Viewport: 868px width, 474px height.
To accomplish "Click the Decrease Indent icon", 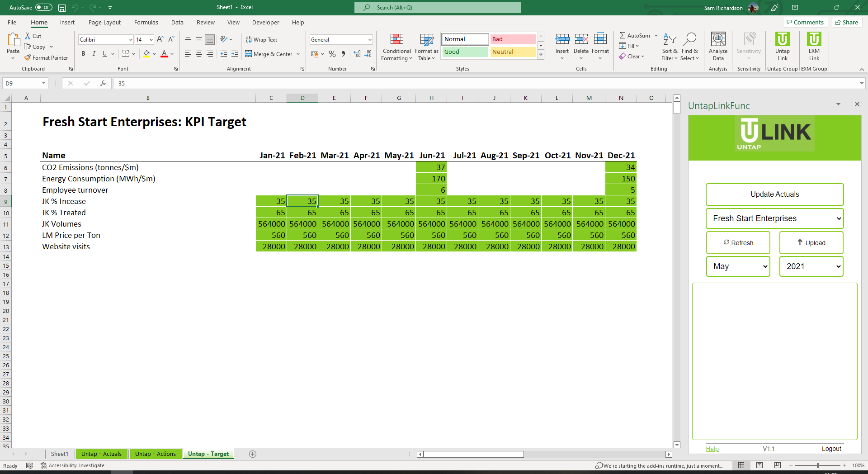I will (x=224, y=54).
